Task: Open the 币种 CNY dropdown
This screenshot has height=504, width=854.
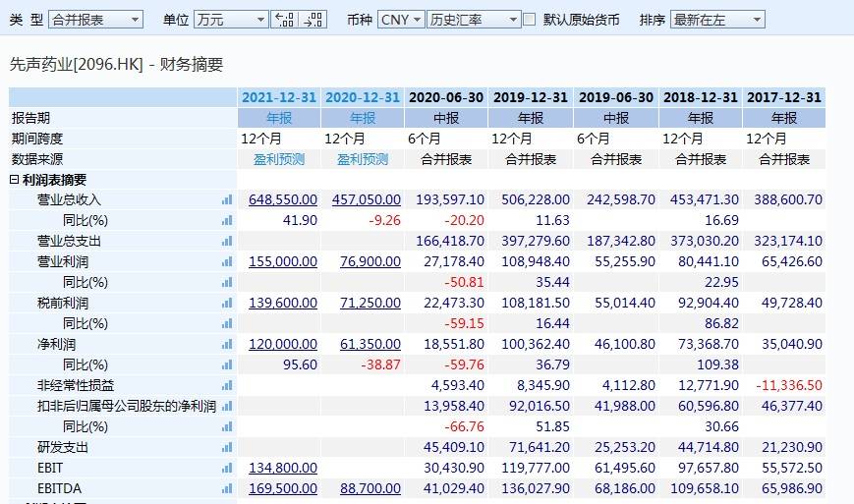Action: click(x=400, y=20)
